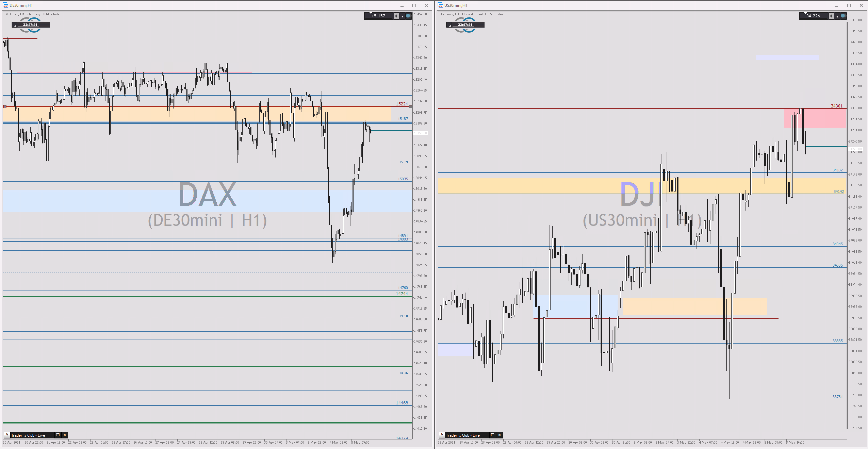Image resolution: width=868 pixels, height=449 pixels.
Task: Click the 23:47:41 timer in US30mini chart
Action: [x=465, y=25]
